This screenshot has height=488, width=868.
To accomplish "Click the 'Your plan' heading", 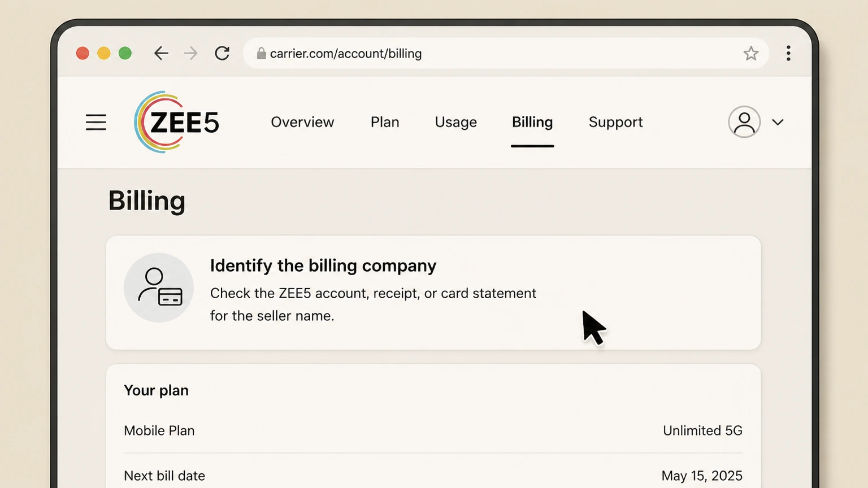I will (x=156, y=390).
